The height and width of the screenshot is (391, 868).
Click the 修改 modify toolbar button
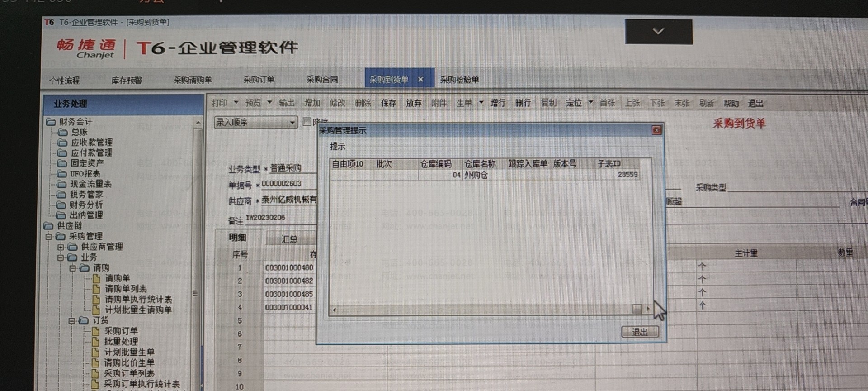[337, 103]
